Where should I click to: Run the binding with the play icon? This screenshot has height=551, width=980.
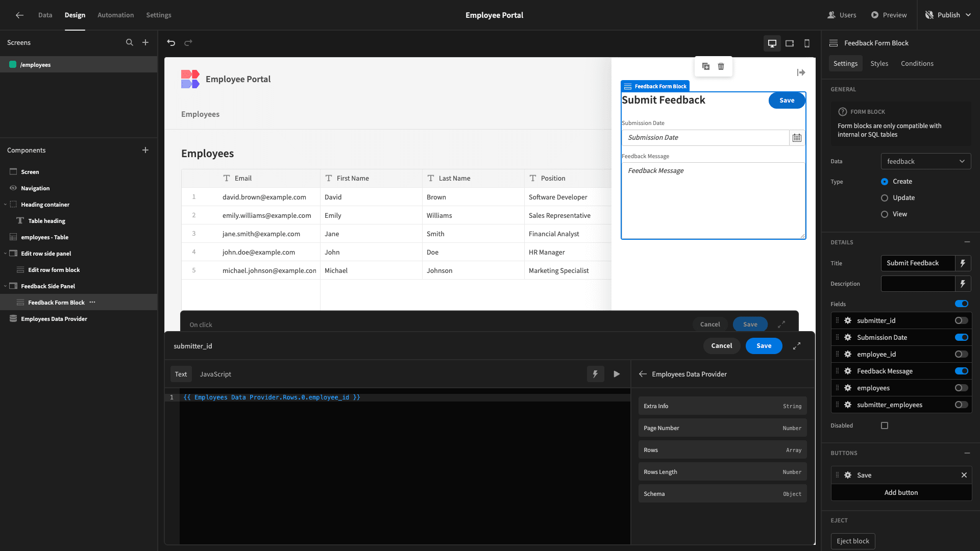[617, 374]
